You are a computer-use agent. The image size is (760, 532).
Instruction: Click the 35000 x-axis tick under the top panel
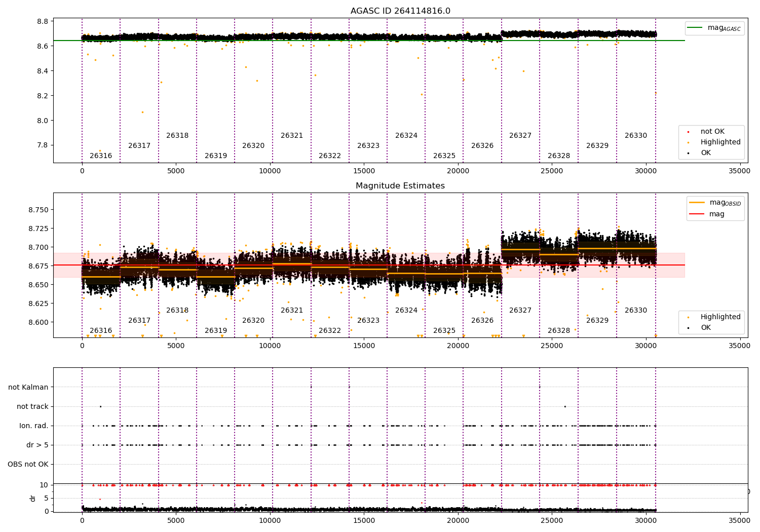coord(739,171)
